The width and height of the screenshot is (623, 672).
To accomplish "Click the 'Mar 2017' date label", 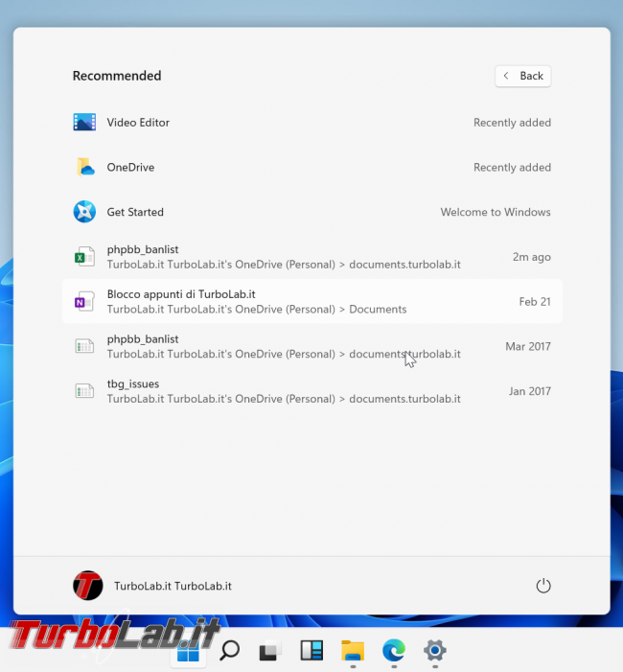I will click(x=528, y=346).
